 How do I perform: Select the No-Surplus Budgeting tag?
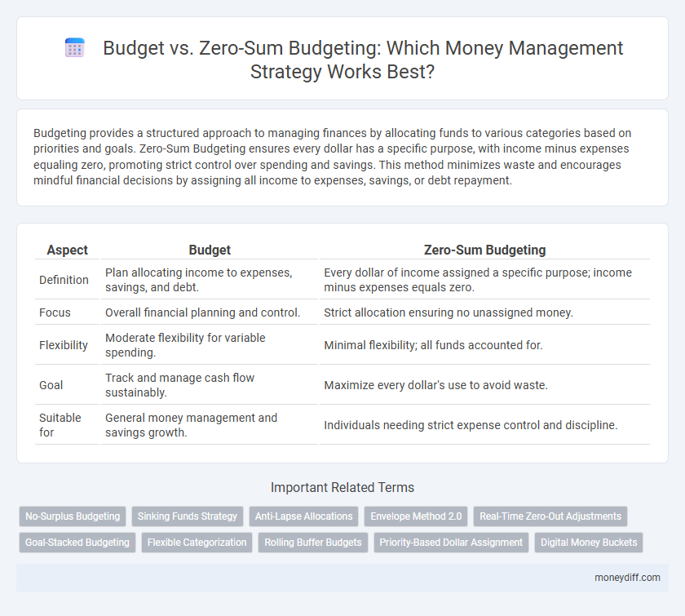point(72,516)
